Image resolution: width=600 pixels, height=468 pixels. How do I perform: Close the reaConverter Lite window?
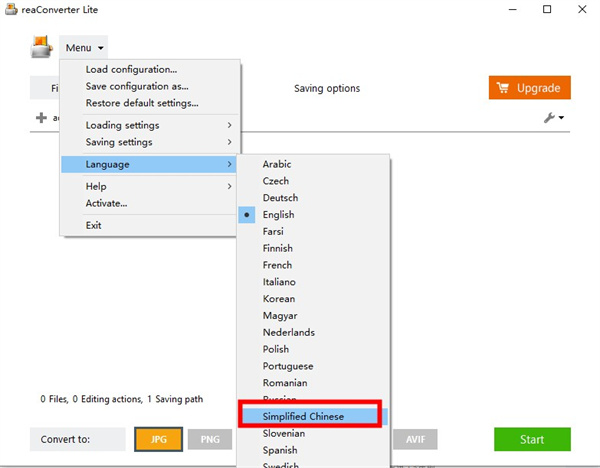click(582, 9)
